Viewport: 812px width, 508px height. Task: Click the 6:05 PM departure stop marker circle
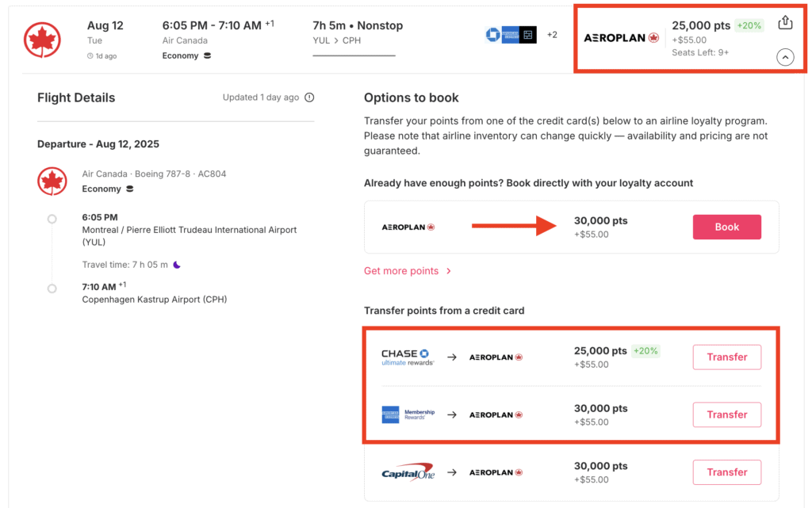point(52,219)
